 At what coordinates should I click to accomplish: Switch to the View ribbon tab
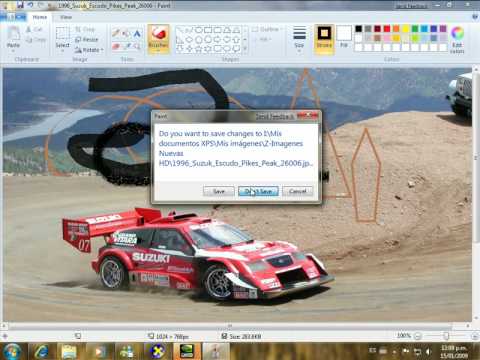point(66,17)
